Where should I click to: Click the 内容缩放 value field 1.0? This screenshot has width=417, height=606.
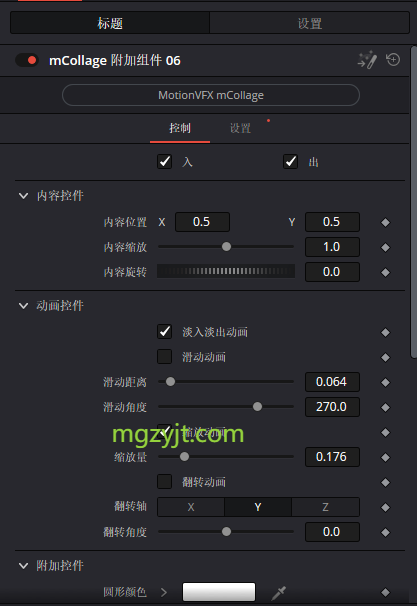click(332, 247)
